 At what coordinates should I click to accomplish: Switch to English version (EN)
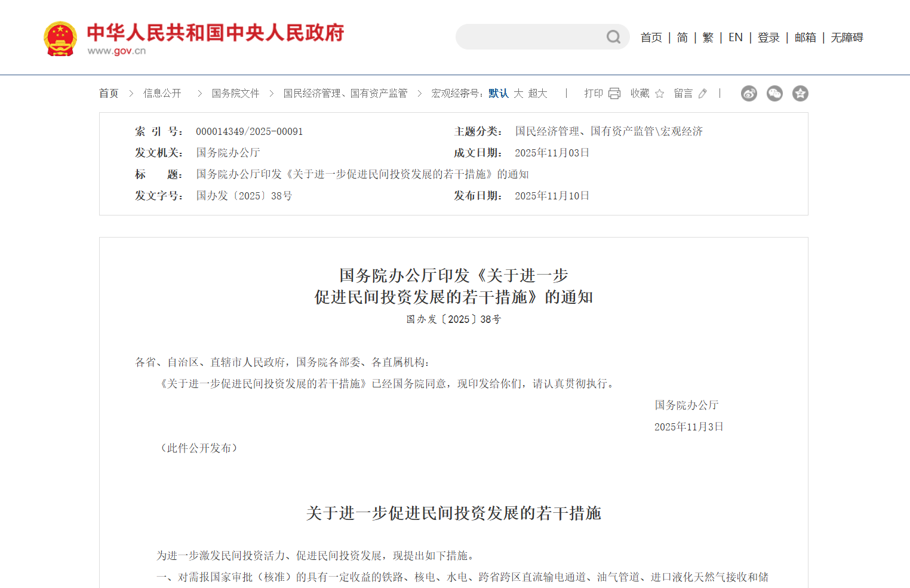(735, 38)
